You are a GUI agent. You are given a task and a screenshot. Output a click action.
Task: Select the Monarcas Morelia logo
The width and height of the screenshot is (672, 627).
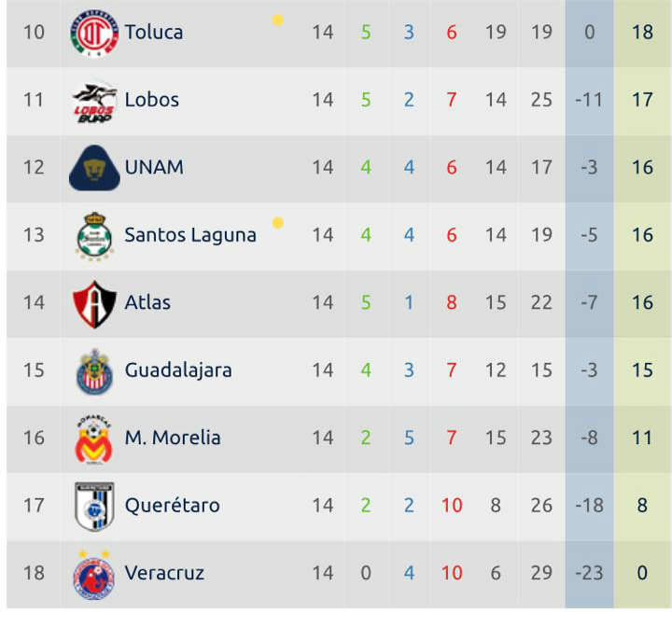click(94, 439)
